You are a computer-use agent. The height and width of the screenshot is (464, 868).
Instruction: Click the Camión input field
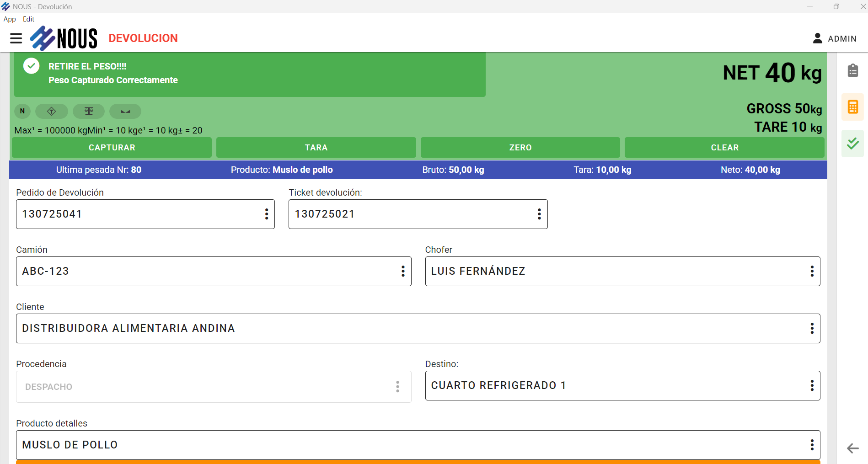[x=206, y=271]
